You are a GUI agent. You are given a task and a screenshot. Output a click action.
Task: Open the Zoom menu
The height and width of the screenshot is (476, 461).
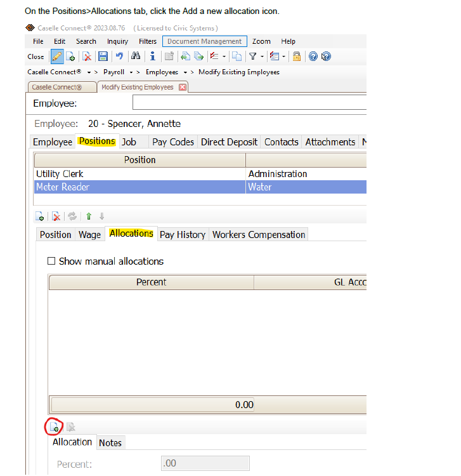point(261,41)
